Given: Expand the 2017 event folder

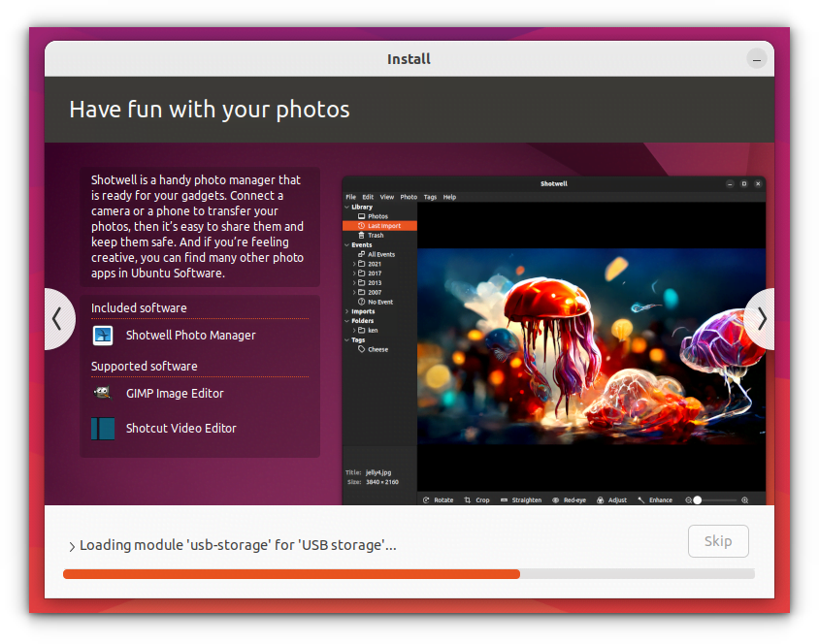Looking at the screenshot, I should click(354, 273).
